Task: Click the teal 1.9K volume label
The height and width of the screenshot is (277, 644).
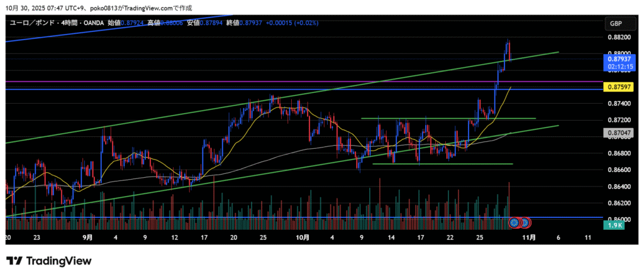Action: (614, 224)
